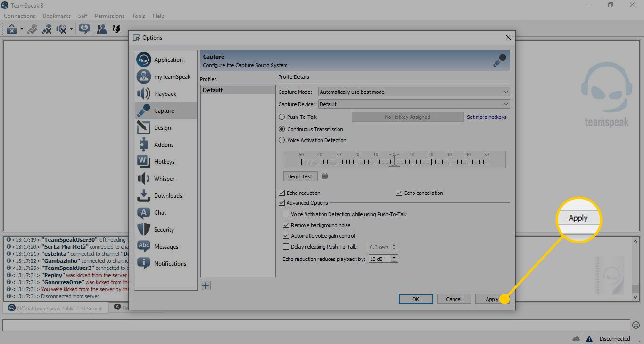
Task: Click the wolf-head toolbar icon
Action: tap(116, 29)
